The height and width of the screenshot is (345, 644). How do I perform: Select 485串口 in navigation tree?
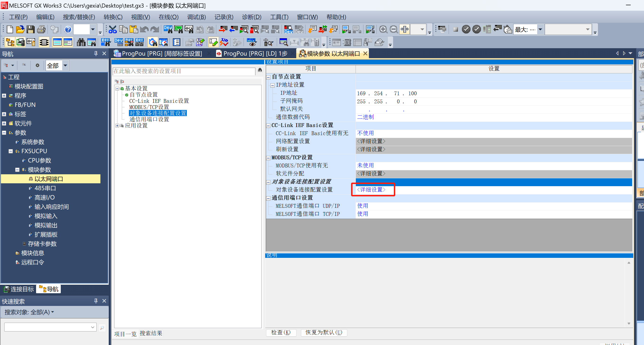[x=45, y=188]
